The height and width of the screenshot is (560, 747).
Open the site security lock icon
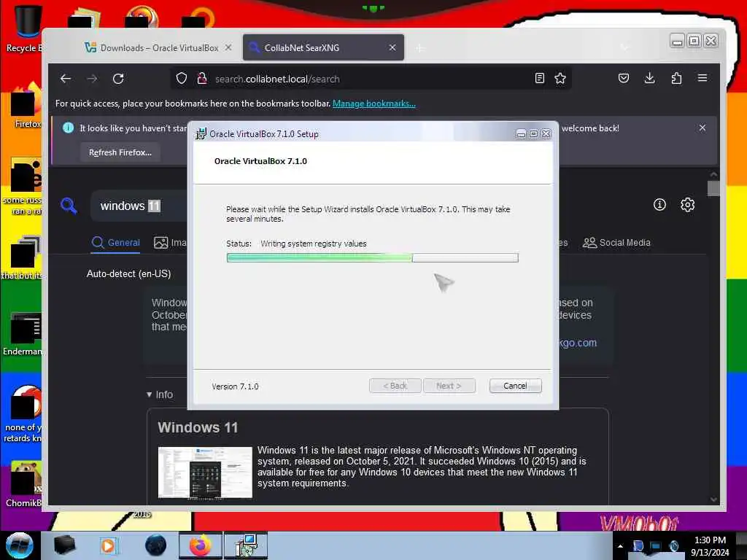[x=202, y=79]
